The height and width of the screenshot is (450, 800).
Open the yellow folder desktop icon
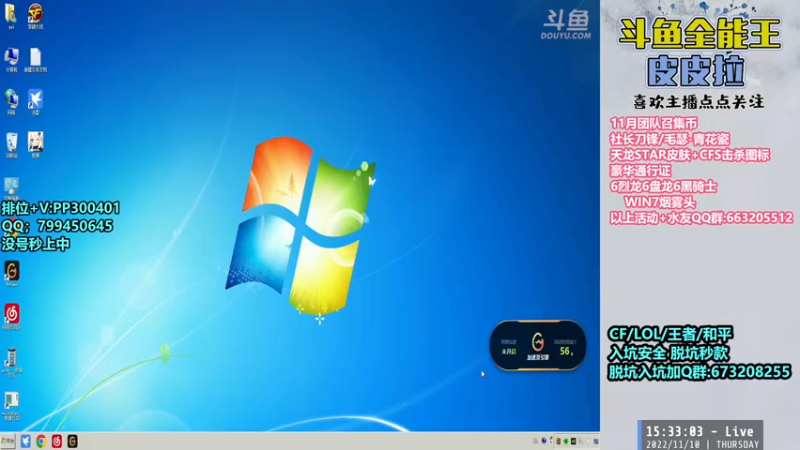coord(11,15)
